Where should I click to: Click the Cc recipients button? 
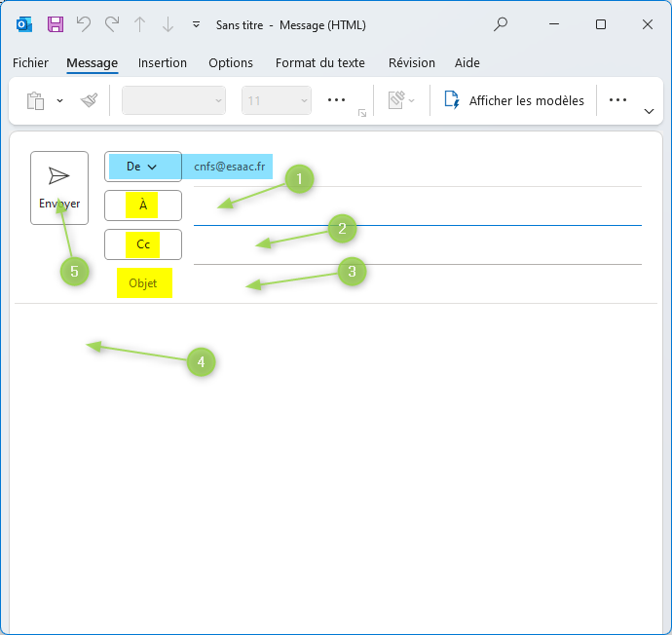tap(143, 244)
